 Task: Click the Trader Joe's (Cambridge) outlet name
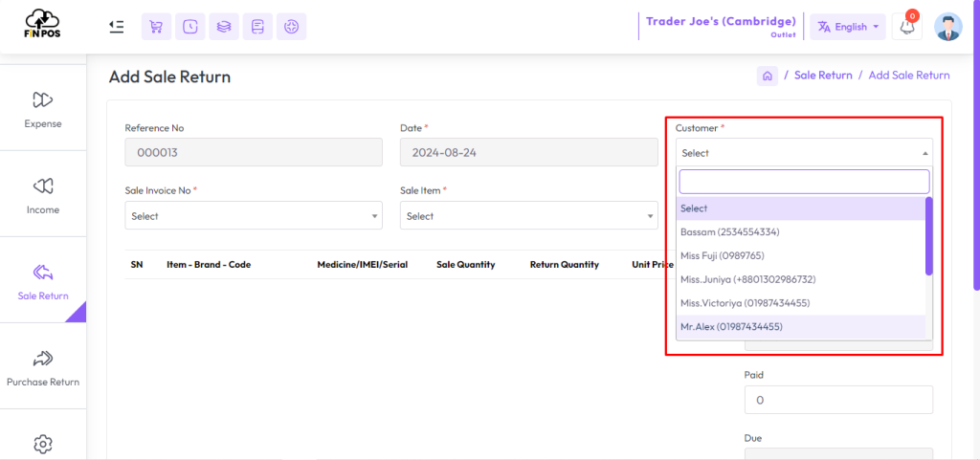(x=721, y=21)
